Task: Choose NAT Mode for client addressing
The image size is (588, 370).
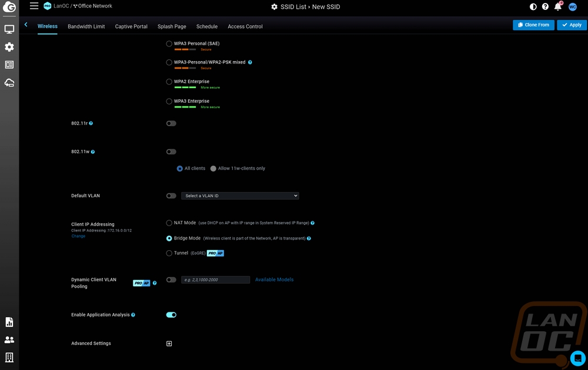Action: [169, 223]
